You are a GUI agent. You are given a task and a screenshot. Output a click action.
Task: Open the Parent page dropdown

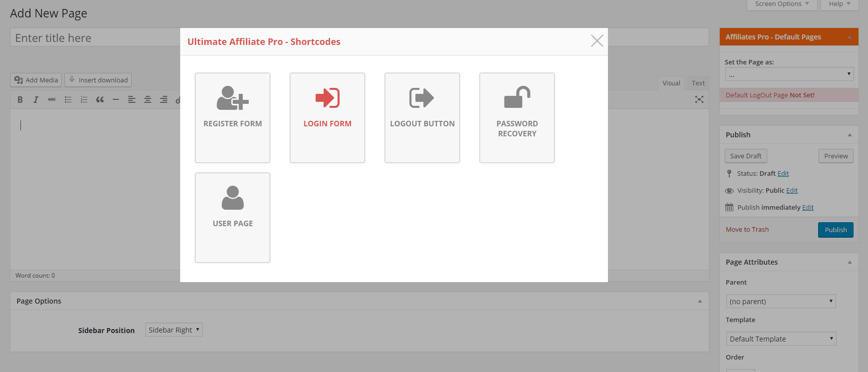click(781, 301)
